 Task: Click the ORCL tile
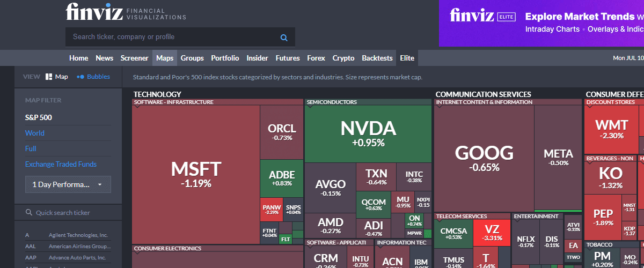(282, 132)
